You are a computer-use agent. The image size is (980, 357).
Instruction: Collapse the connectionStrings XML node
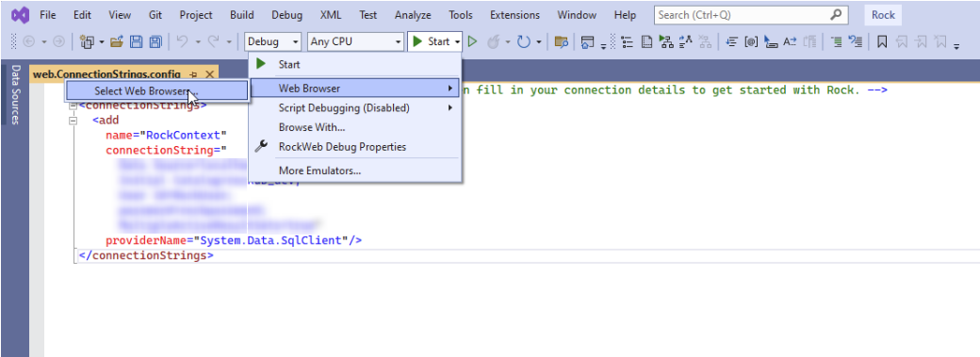pos(73,105)
